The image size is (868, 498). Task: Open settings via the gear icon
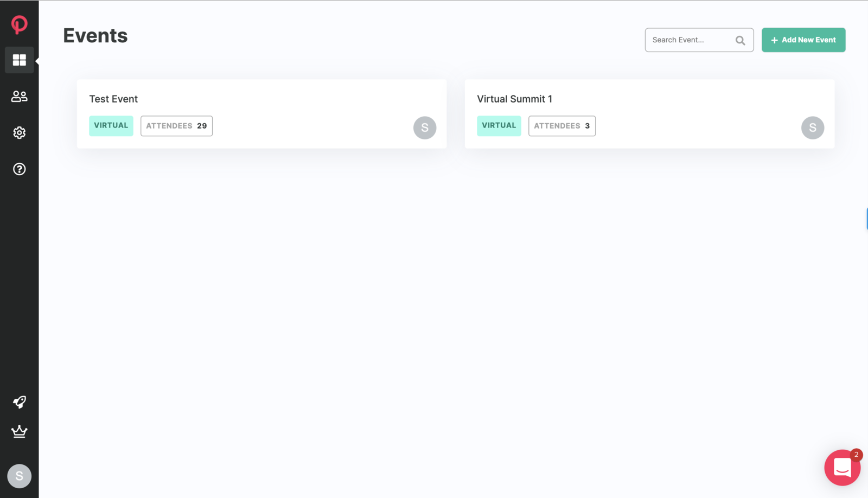(20, 132)
